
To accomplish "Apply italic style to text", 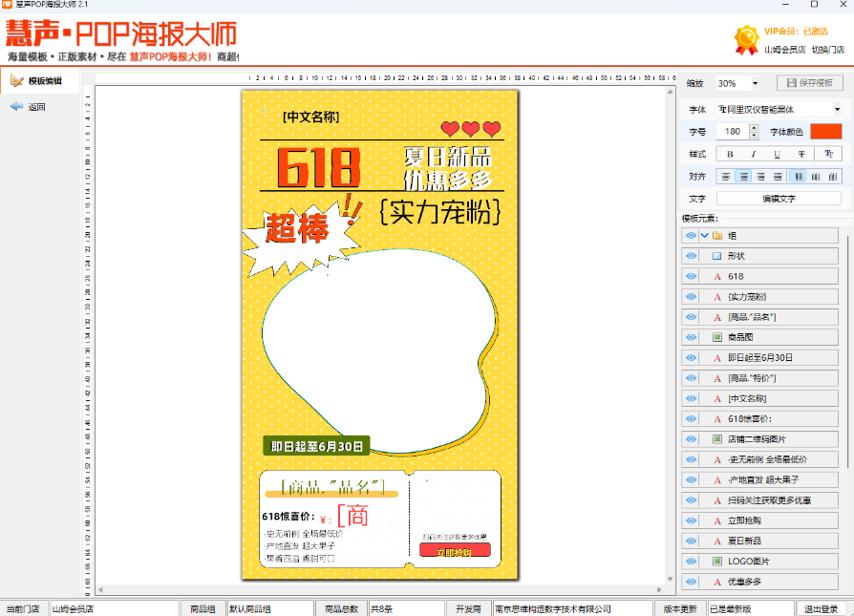I will pyautogui.click(x=754, y=154).
